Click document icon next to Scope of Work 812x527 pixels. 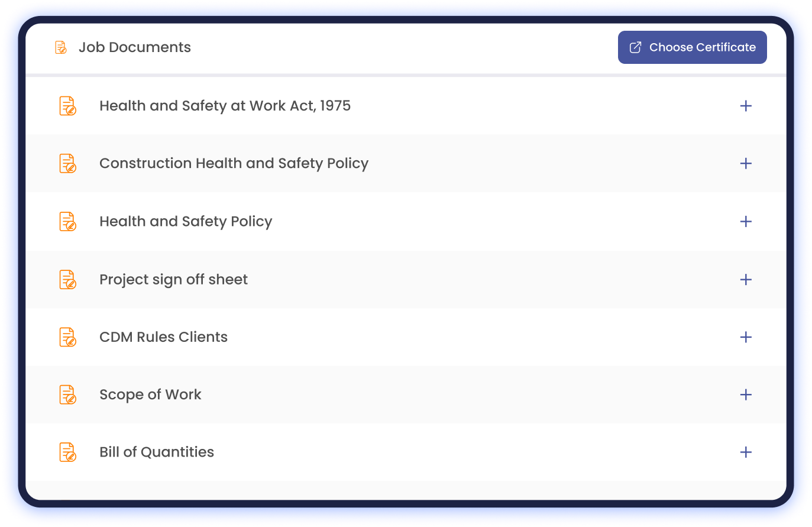tap(68, 395)
